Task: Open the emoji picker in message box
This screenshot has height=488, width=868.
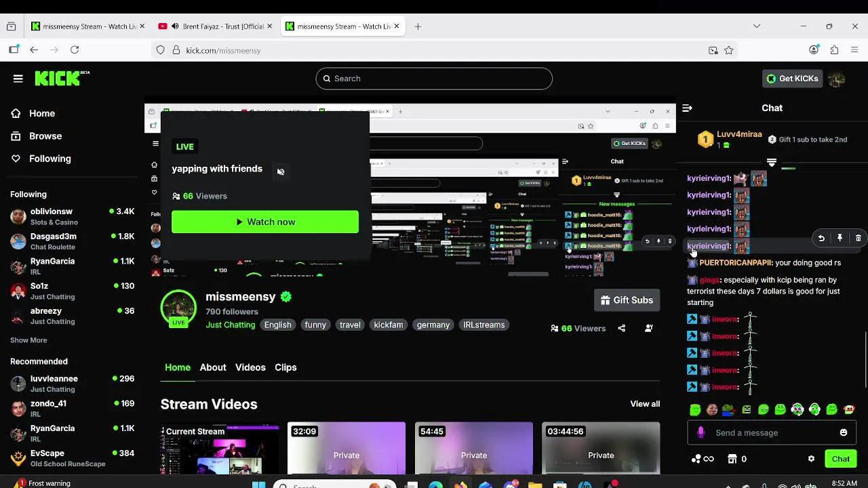Action: (844, 432)
